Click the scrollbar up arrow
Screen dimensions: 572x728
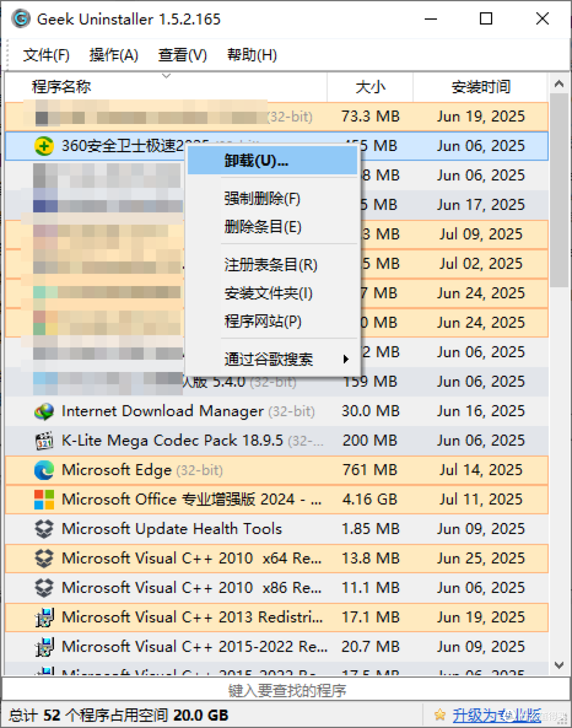tap(559, 84)
